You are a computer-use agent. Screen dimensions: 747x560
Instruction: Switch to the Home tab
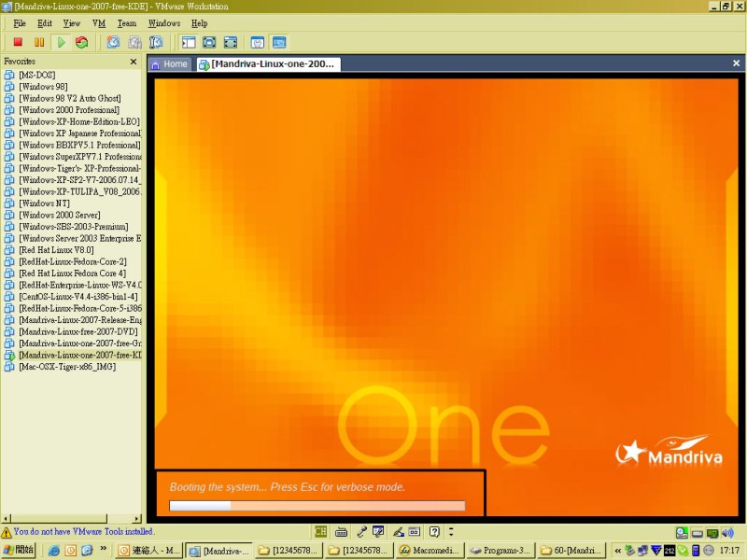(170, 64)
